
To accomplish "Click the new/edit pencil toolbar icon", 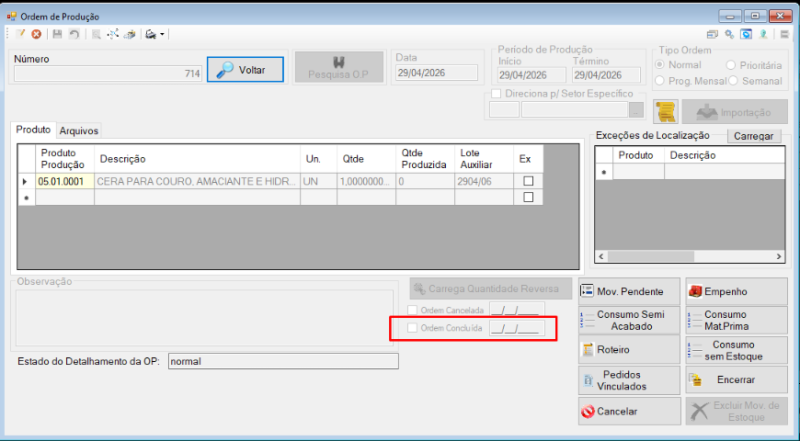I will pos(20,34).
